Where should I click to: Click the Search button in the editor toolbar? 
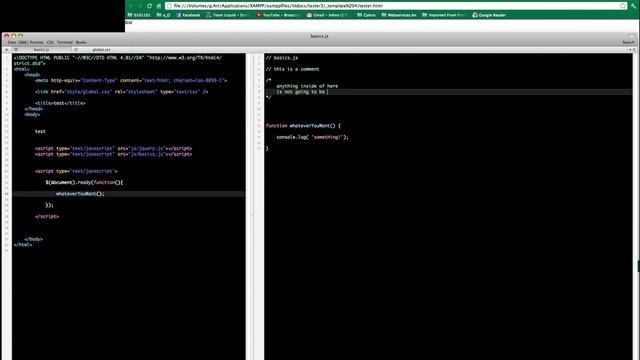[x=628, y=42]
